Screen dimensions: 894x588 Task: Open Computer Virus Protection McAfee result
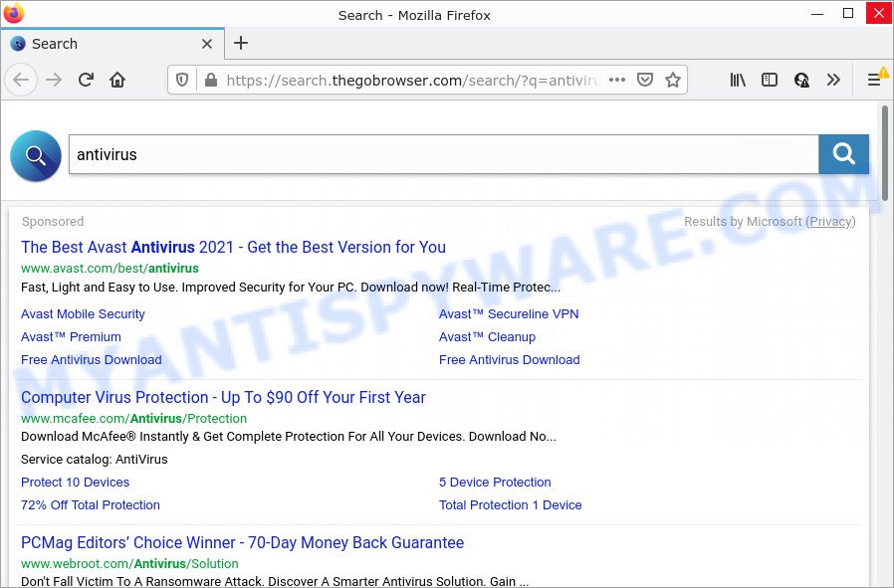(x=223, y=397)
